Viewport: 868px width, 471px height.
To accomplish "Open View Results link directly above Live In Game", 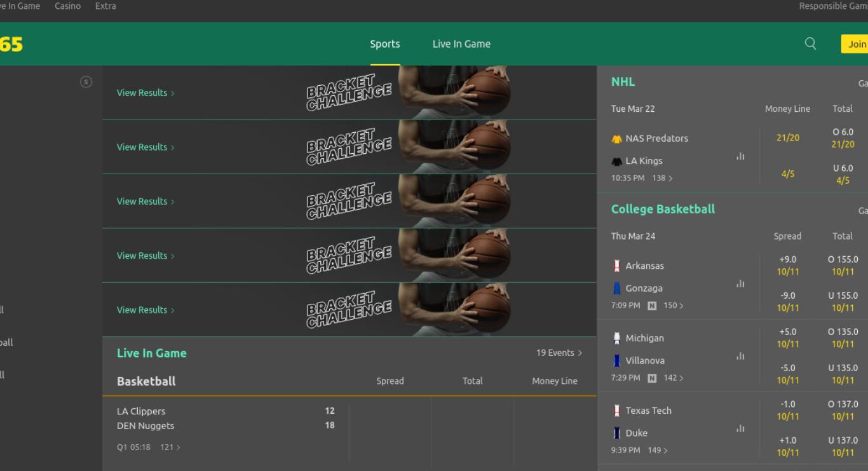I will (146, 310).
